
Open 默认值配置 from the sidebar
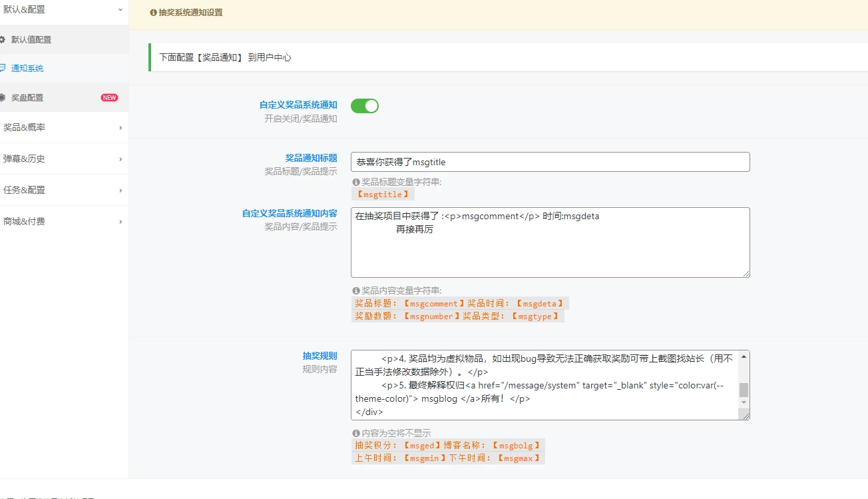click(x=31, y=40)
